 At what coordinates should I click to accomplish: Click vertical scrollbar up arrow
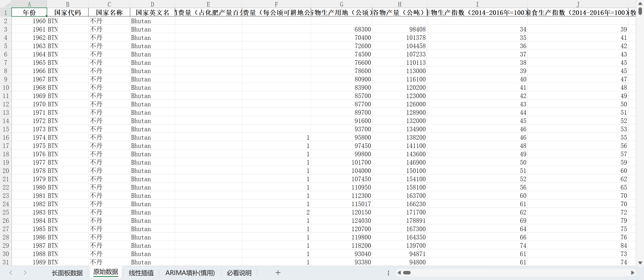[640, 4]
